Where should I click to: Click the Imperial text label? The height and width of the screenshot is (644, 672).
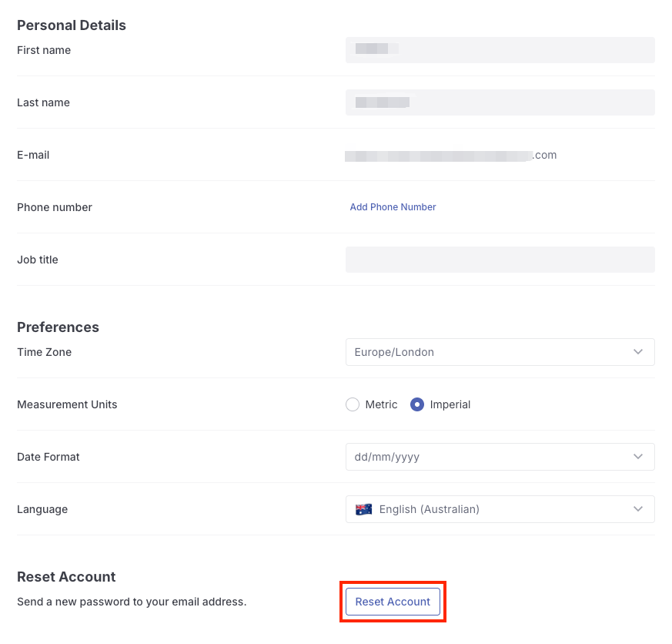pyautogui.click(x=450, y=404)
